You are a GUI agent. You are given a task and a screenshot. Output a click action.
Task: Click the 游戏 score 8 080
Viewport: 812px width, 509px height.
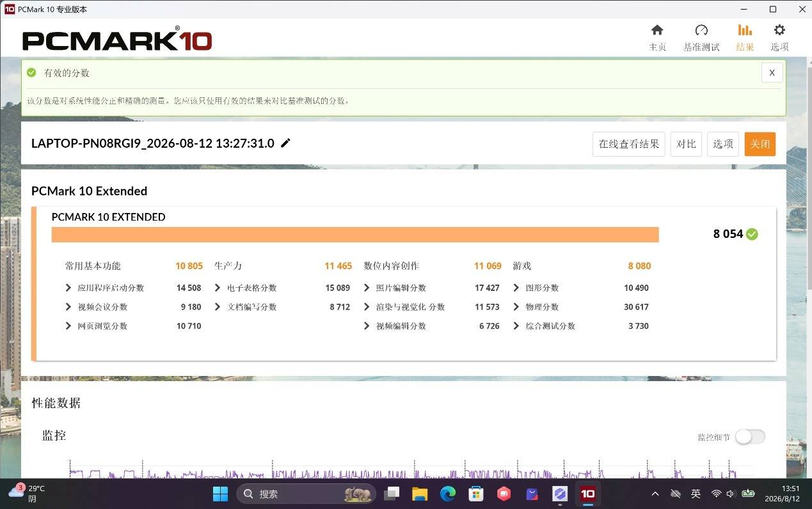639,266
